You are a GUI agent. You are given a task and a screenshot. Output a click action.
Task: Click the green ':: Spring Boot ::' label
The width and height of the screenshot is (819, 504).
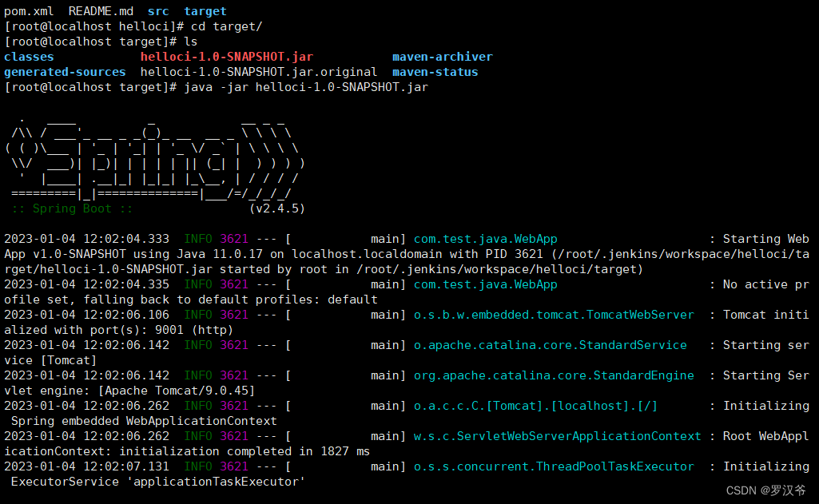pos(72,208)
